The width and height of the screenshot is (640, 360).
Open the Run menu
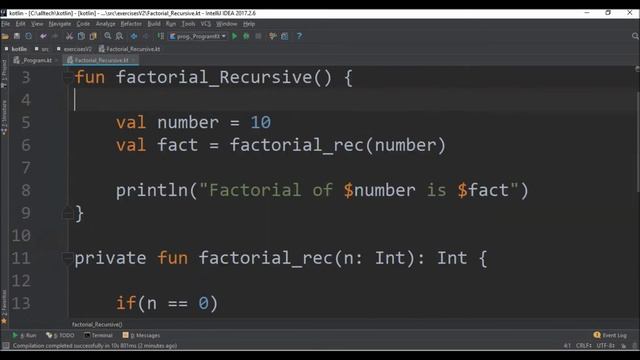[171, 24]
